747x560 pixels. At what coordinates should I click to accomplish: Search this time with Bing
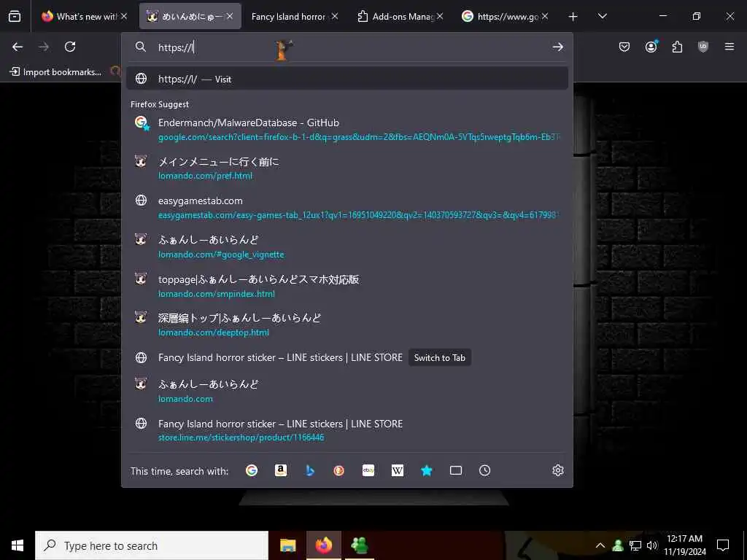pyautogui.click(x=310, y=470)
